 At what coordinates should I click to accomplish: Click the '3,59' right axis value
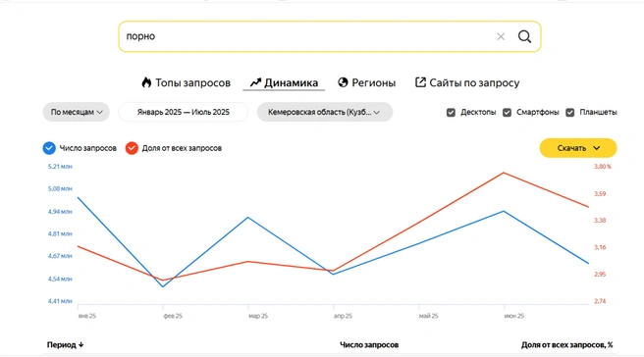[x=600, y=193]
